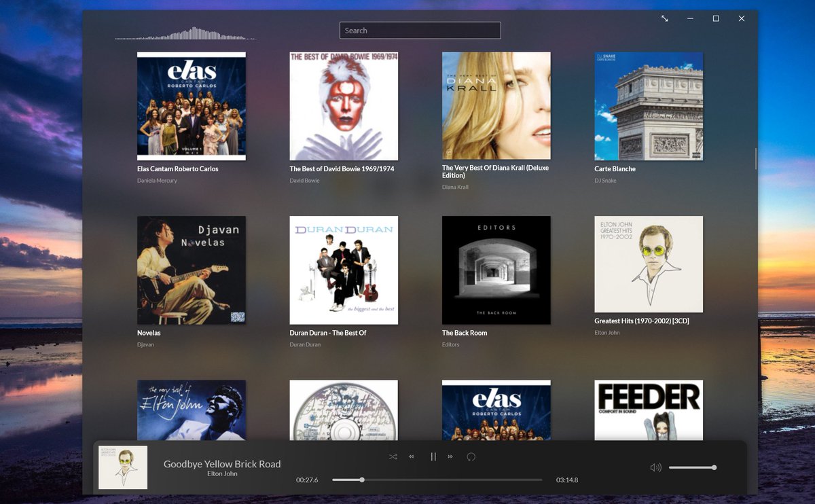This screenshot has width=815, height=504.
Task: Click elapsed time "00:27.6"
Action: click(307, 480)
